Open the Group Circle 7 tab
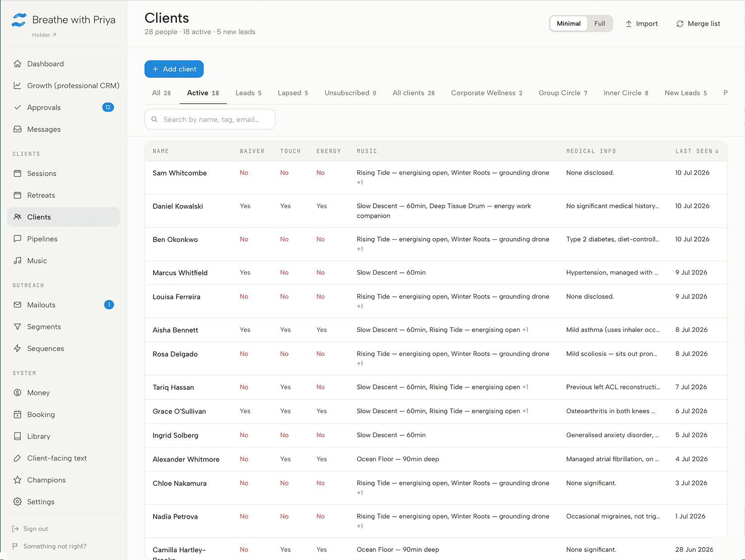The image size is (745, 560). pyautogui.click(x=563, y=93)
